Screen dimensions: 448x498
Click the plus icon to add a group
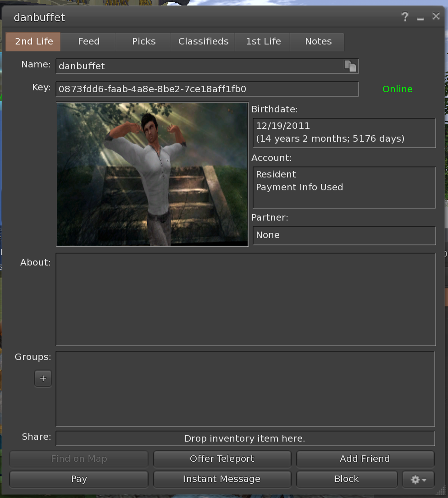coord(43,378)
